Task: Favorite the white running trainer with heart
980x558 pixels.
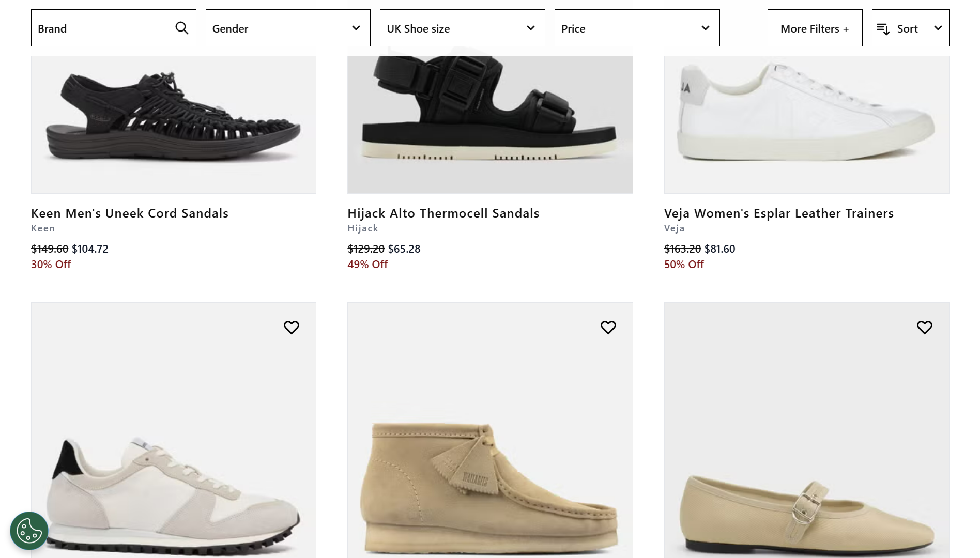Action: [292, 327]
